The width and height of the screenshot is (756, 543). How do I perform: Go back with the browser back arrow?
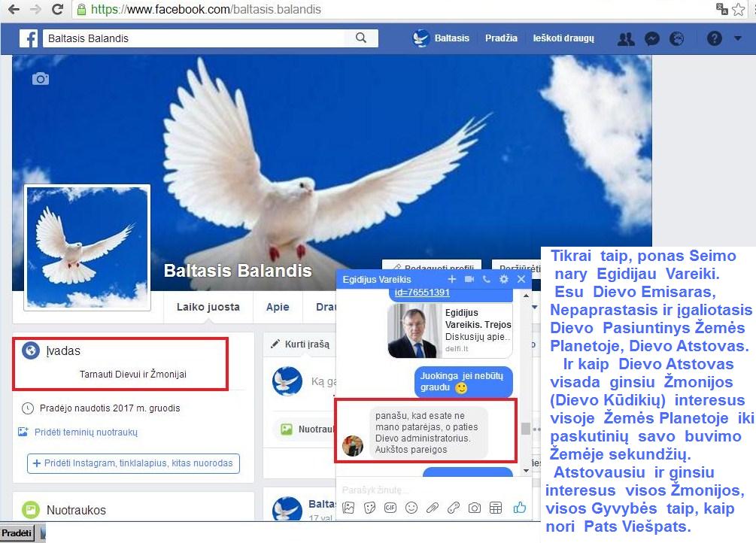[x=14, y=9]
